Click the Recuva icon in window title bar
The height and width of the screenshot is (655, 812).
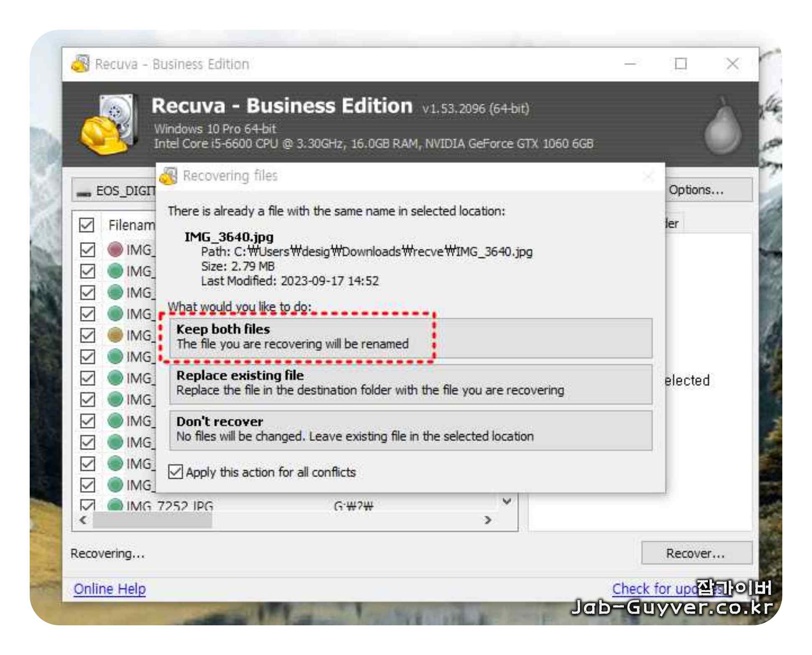[81, 64]
